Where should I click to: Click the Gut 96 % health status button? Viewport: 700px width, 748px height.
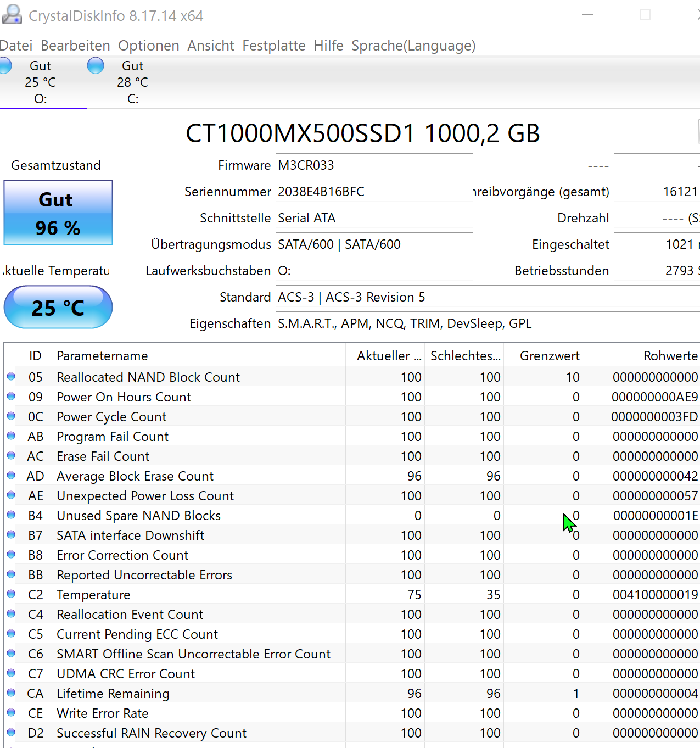click(x=58, y=213)
